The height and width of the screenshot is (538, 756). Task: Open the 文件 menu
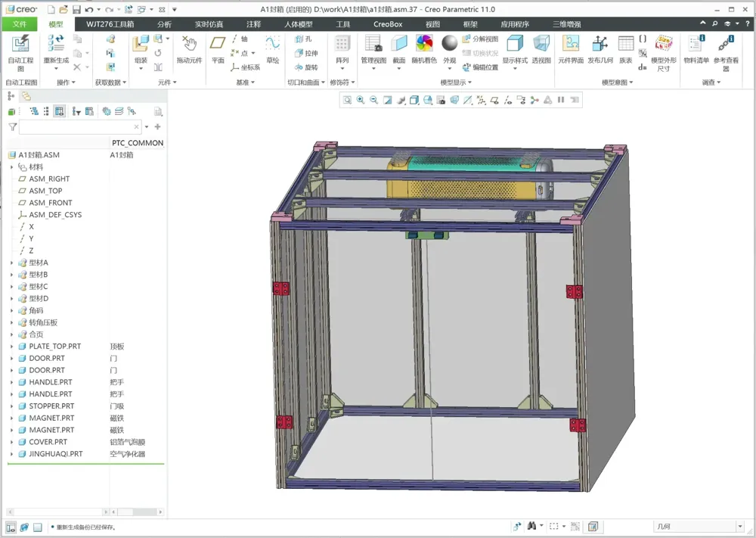(x=20, y=23)
